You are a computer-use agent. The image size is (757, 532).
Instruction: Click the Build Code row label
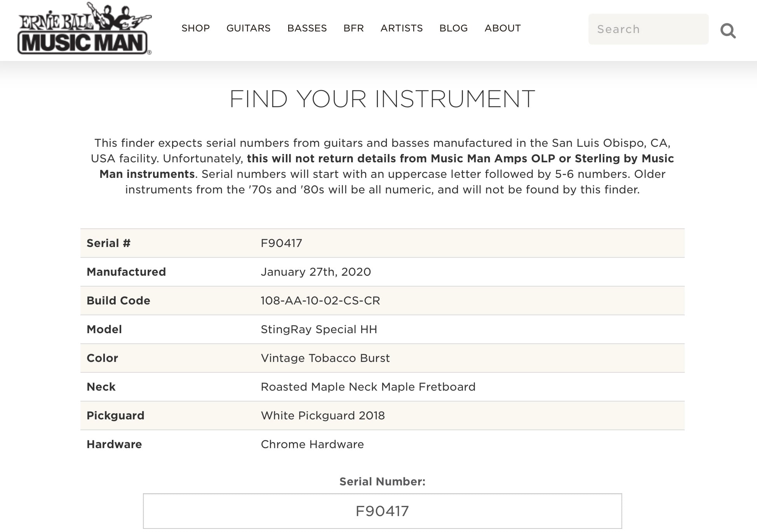tap(118, 301)
